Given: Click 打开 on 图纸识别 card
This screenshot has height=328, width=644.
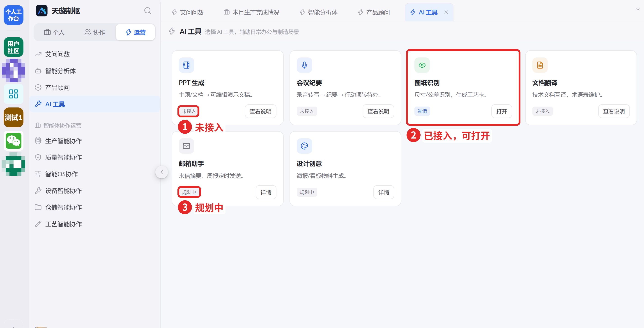Looking at the screenshot, I should (x=501, y=112).
